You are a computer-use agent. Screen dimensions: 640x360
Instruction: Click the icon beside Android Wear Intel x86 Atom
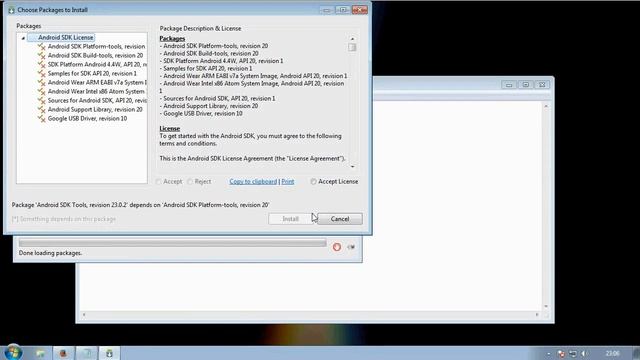click(x=41, y=91)
